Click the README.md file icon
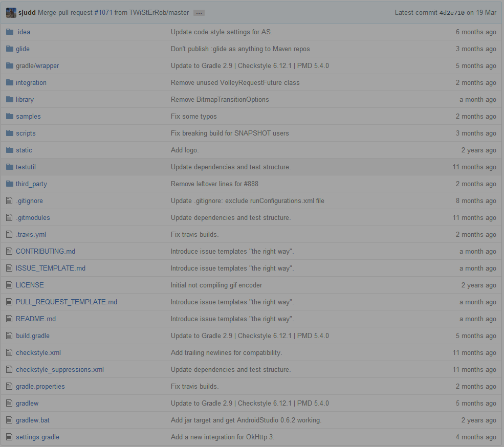Screen dimensions: 504x447 tap(9, 319)
